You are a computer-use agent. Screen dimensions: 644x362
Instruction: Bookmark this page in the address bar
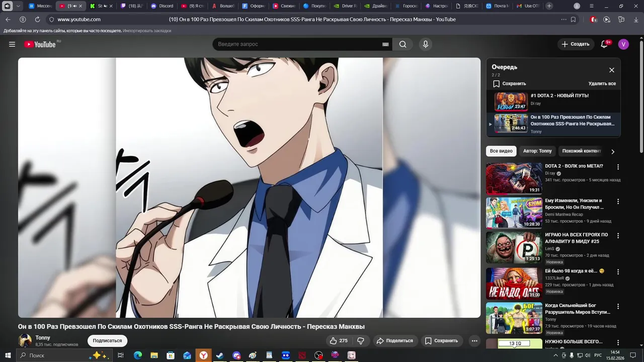[573, 19]
